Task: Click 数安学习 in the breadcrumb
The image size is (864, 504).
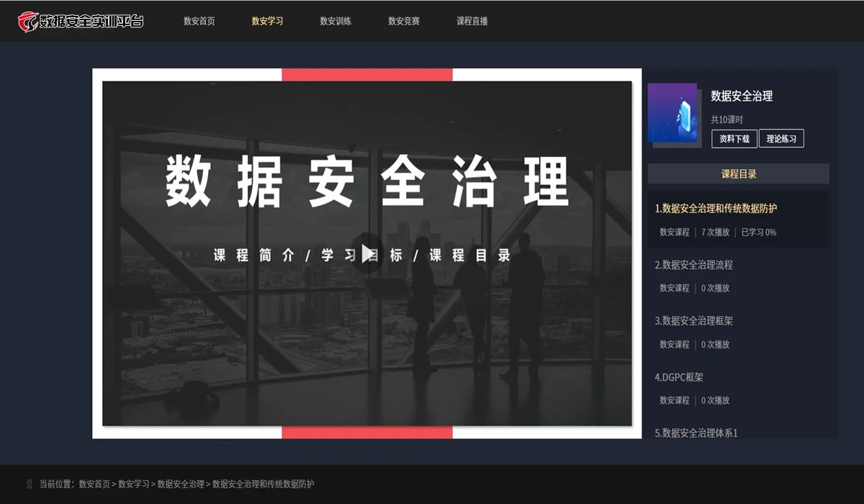Action: (x=134, y=484)
